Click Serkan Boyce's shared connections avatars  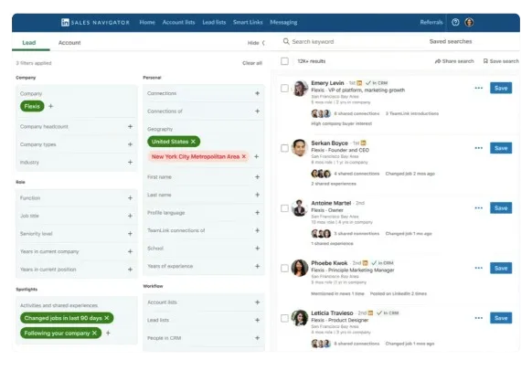(321, 174)
